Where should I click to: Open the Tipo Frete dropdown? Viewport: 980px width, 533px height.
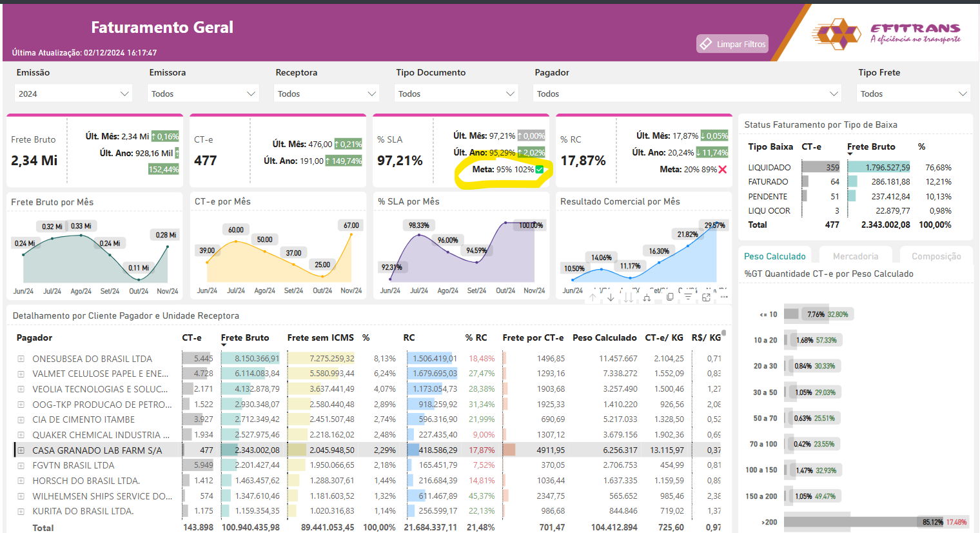[914, 94]
